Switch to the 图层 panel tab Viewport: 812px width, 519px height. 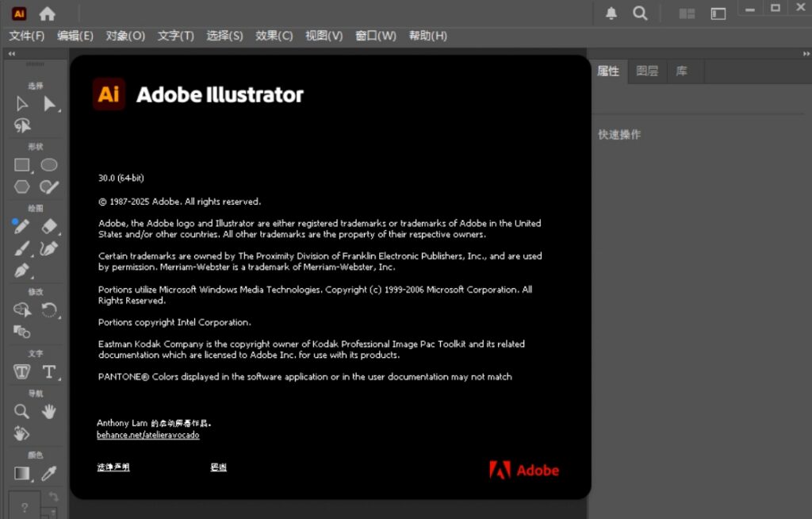(646, 71)
